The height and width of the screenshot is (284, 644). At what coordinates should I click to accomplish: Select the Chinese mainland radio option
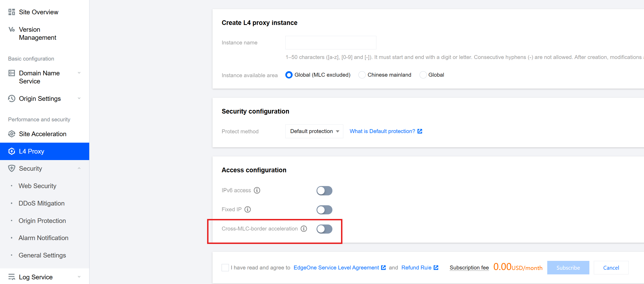362,75
